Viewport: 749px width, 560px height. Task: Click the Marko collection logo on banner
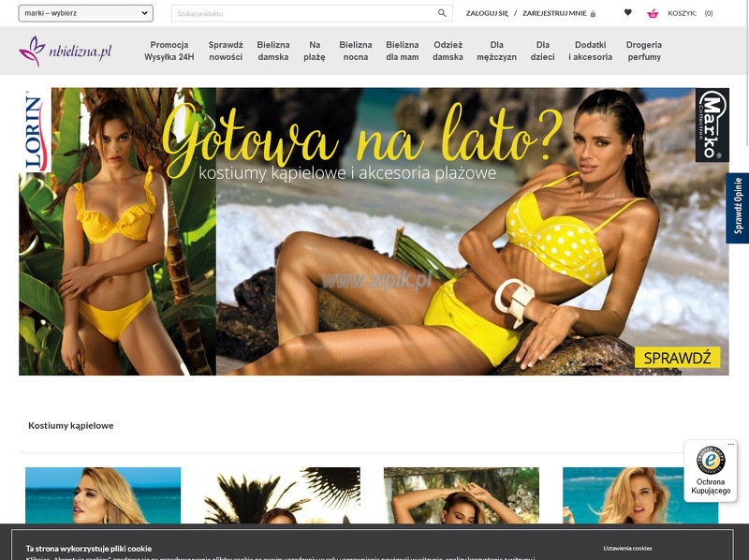pos(712,125)
